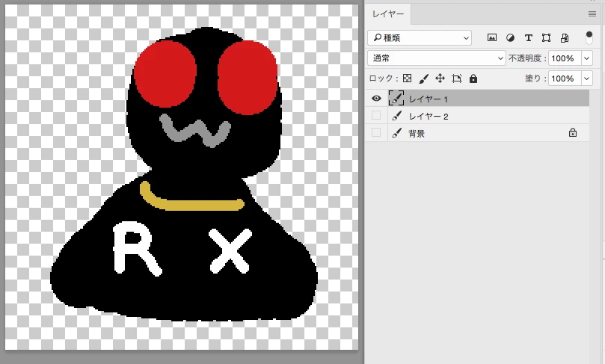Lock position move icon
605x364 pixels.
click(x=440, y=78)
